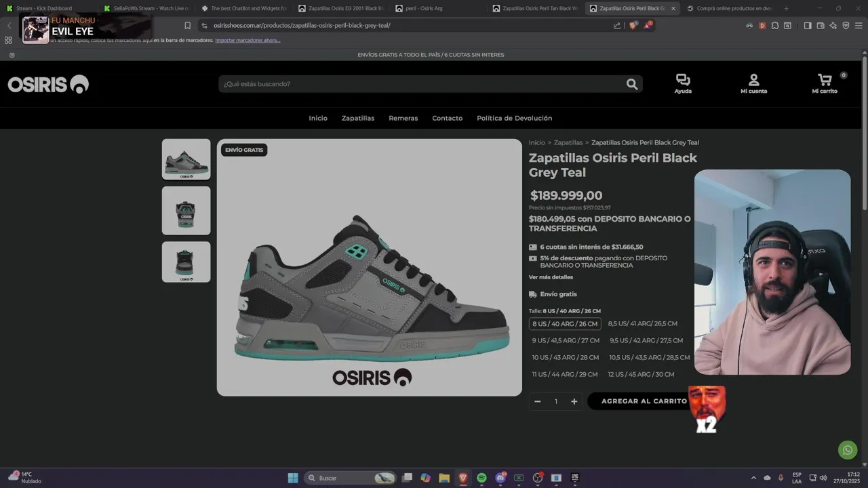The width and height of the screenshot is (868, 488).
Task: Open File Explorer from the taskbar
Action: point(444,478)
